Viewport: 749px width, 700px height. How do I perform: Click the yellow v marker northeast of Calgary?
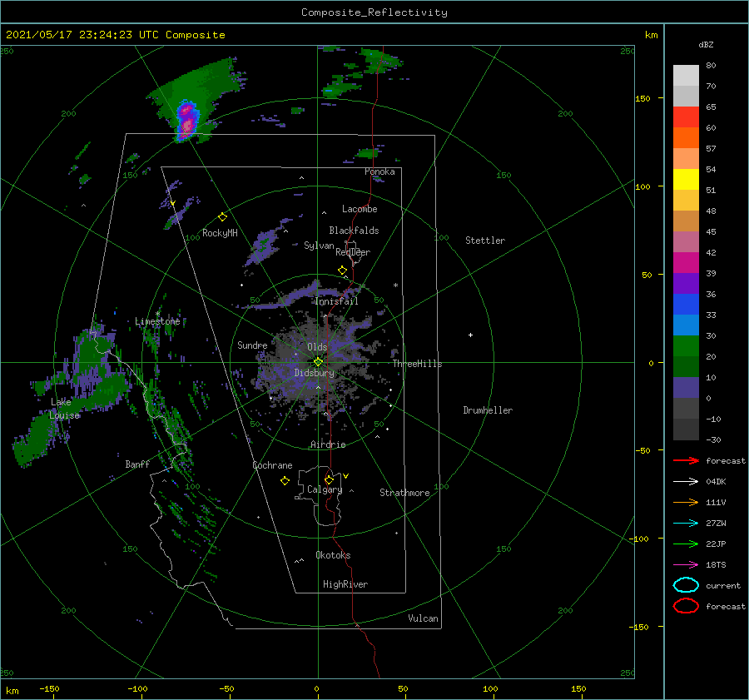tap(346, 476)
